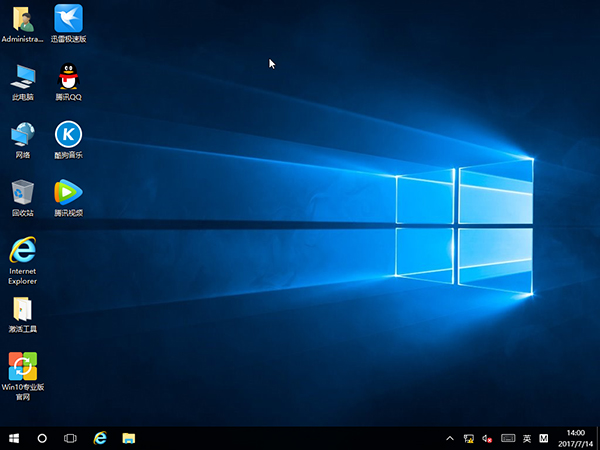Select the 腾讯QQ penguin icon
Viewport: 600px width, 450px height.
click(x=68, y=77)
